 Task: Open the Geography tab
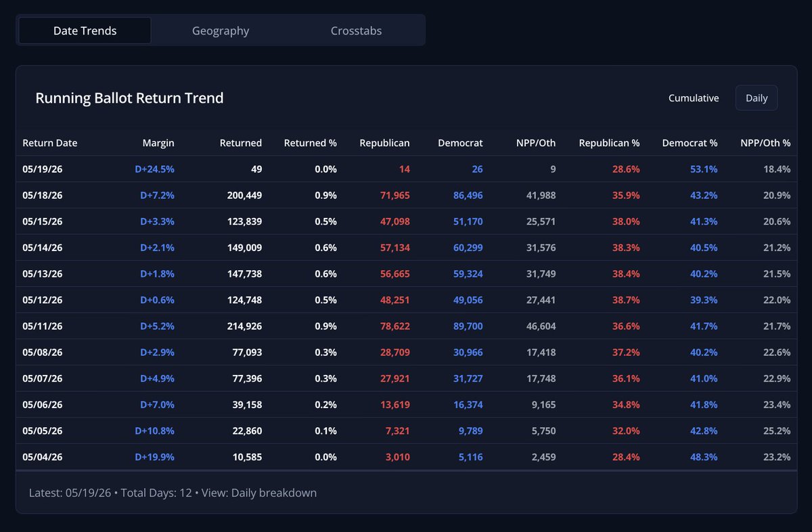point(221,30)
